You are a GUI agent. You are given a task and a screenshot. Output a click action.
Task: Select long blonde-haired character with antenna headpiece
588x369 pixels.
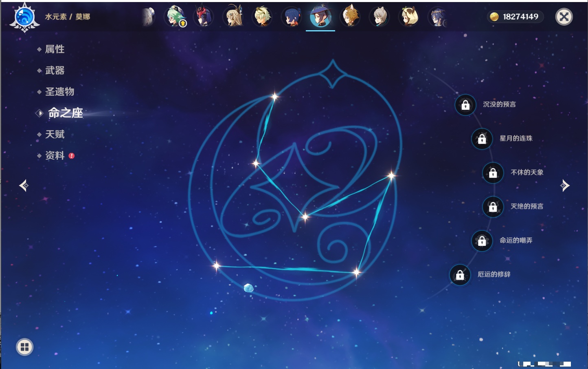(x=233, y=17)
